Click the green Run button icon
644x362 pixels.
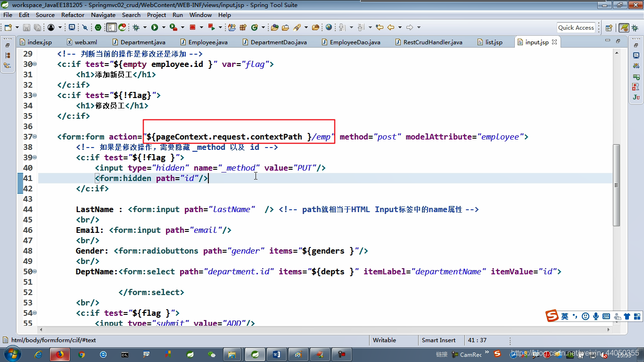click(x=154, y=27)
